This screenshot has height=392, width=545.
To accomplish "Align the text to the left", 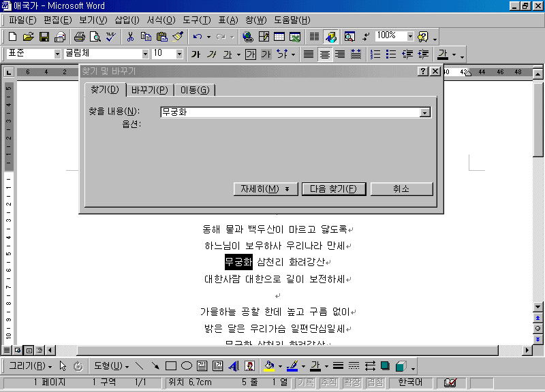I will coord(309,54).
